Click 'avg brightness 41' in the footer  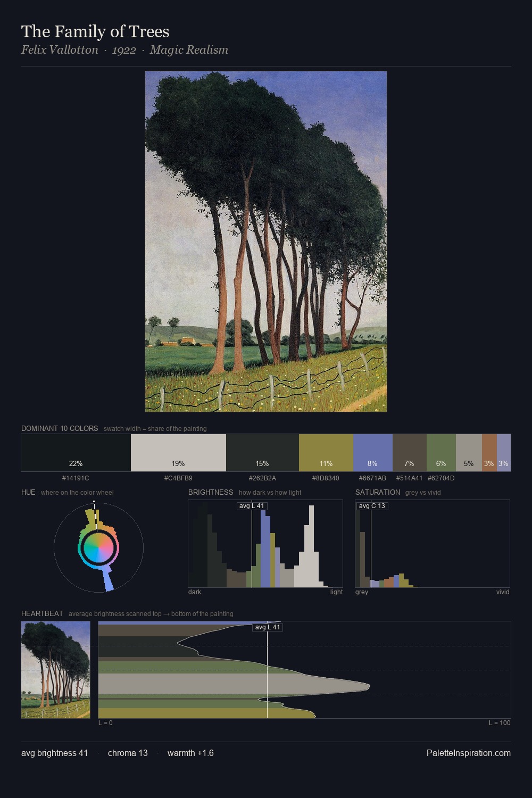54,753
